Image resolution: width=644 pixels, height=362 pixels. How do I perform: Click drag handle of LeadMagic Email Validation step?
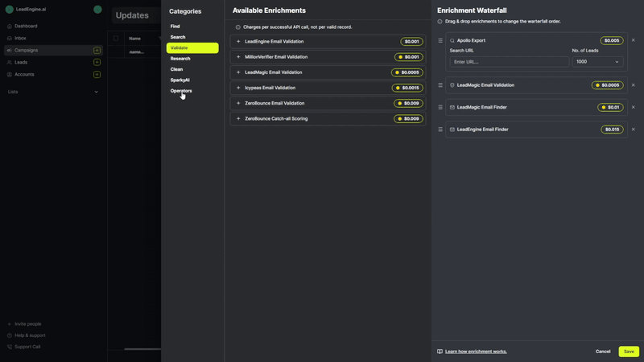(440, 85)
